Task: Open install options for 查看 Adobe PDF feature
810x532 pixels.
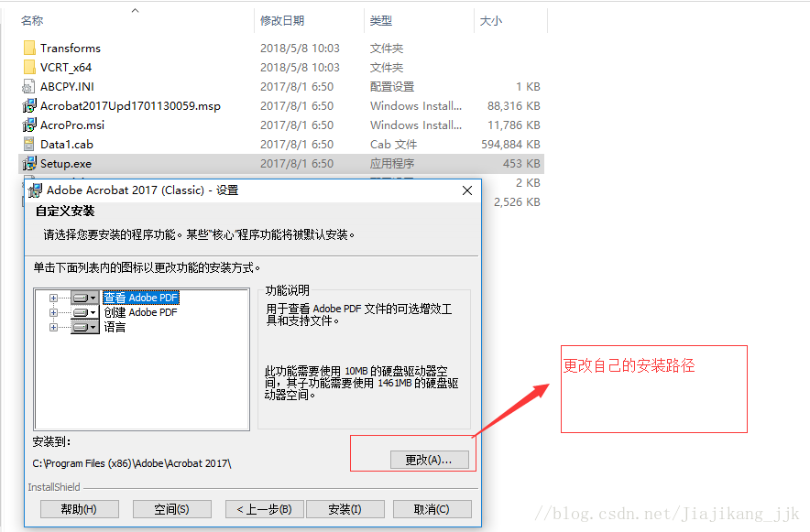Action: tap(84, 298)
